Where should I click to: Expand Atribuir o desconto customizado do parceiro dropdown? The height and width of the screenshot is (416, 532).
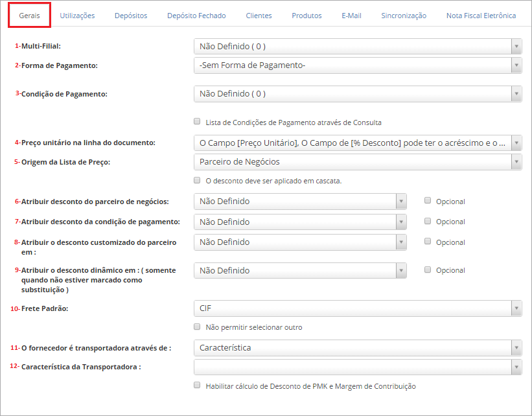point(300,242)
